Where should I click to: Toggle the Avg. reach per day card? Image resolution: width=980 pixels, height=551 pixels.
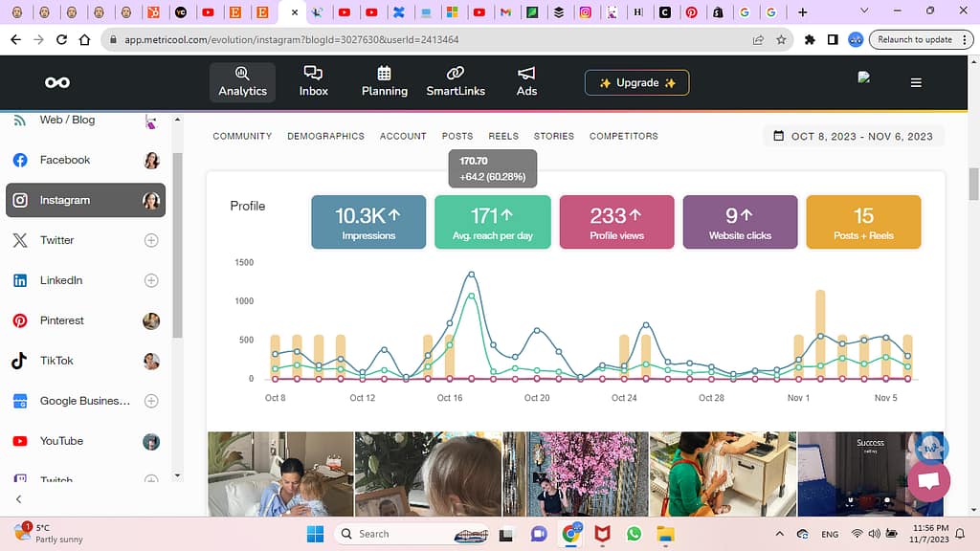click(x=492, y=222)
